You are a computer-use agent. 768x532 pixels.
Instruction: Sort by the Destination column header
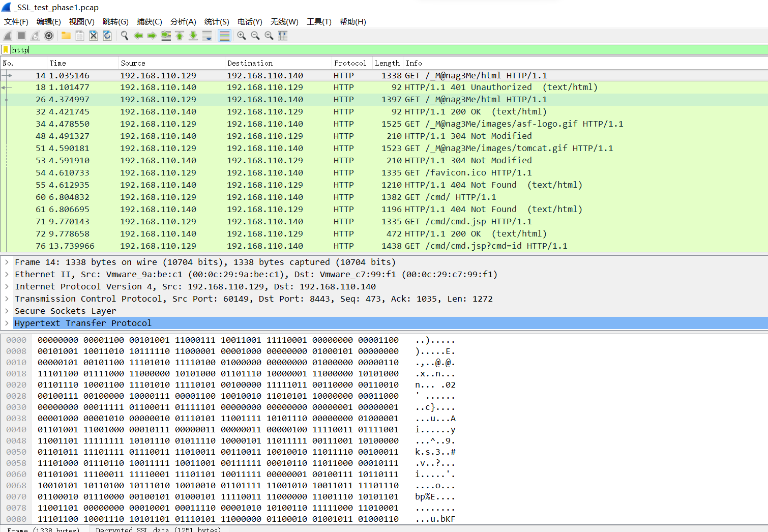point(278,63)
